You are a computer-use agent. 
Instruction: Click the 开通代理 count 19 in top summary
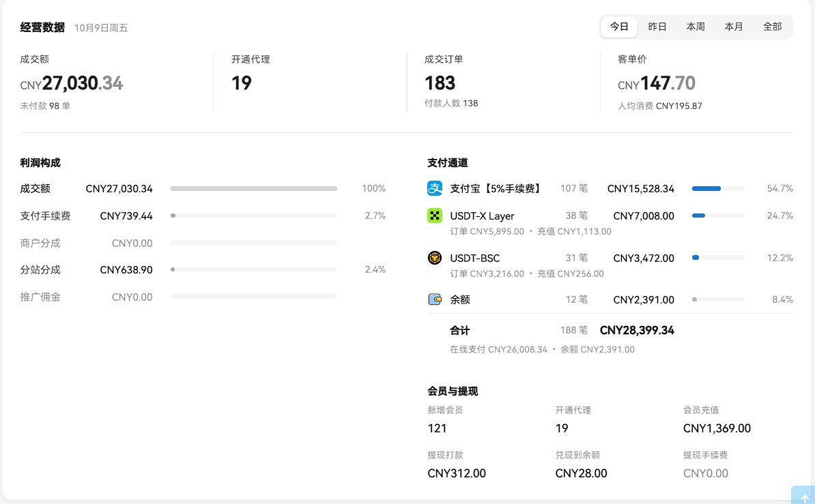tap(241, 83)
